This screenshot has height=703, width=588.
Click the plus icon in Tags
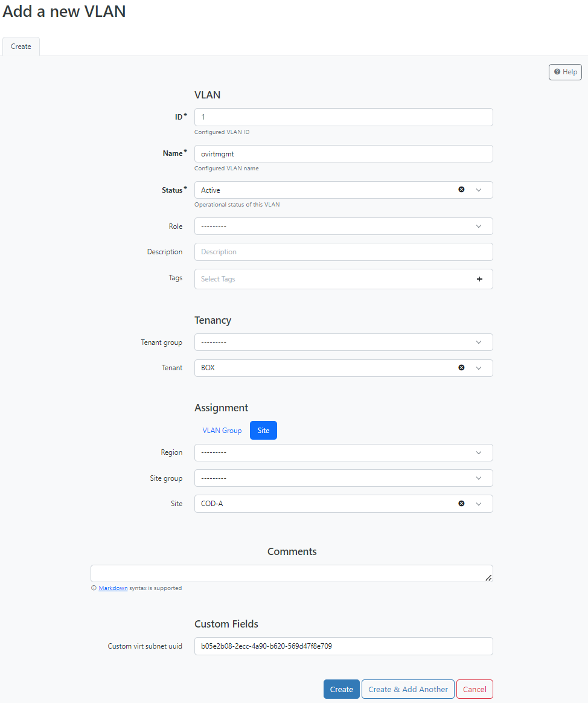pos(479,279)
